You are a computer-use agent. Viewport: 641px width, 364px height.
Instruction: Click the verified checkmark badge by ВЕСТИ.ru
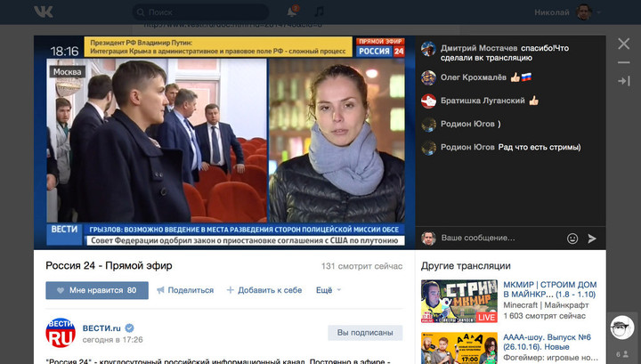[129, 328]
